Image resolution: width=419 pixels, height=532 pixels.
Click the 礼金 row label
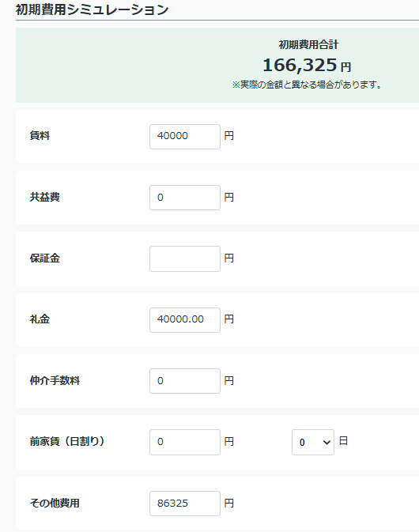pos(40,319)
